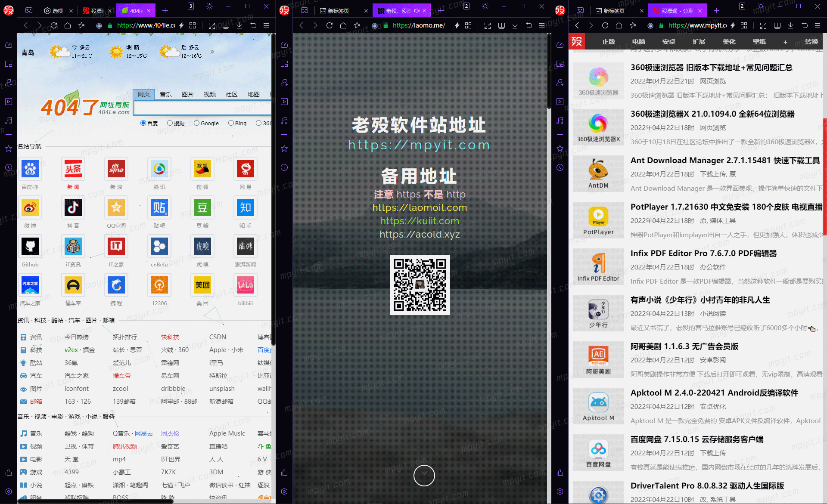Toggle theme sun icon in middle window titlebar

click(x=485, y=6)
